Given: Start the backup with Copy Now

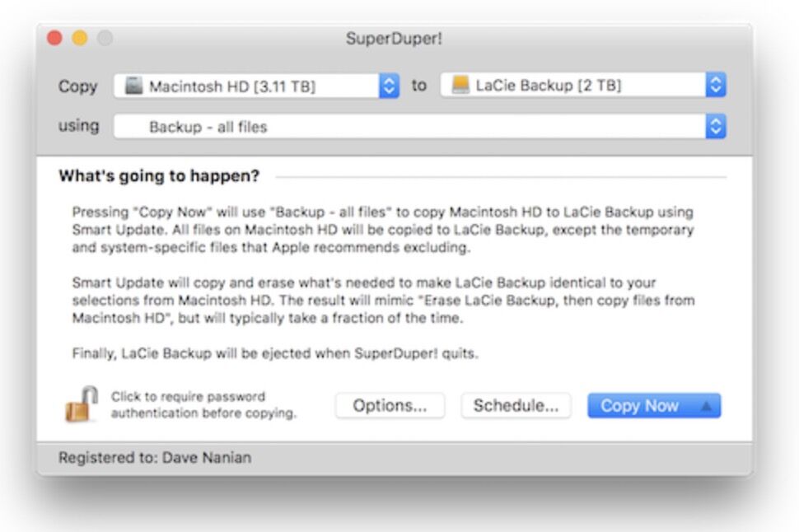Looking at the screenshot, I should 639,405.
